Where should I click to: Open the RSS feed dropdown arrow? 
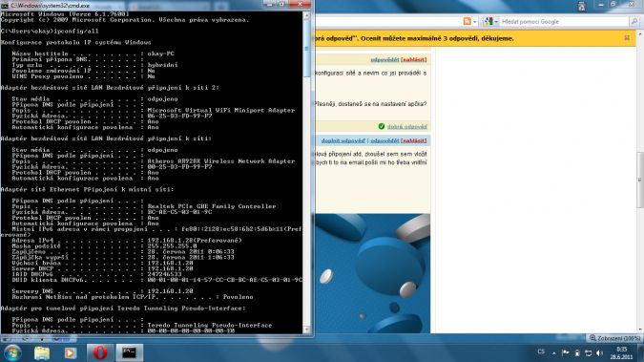pyautogui.click(x=475, y=21)
